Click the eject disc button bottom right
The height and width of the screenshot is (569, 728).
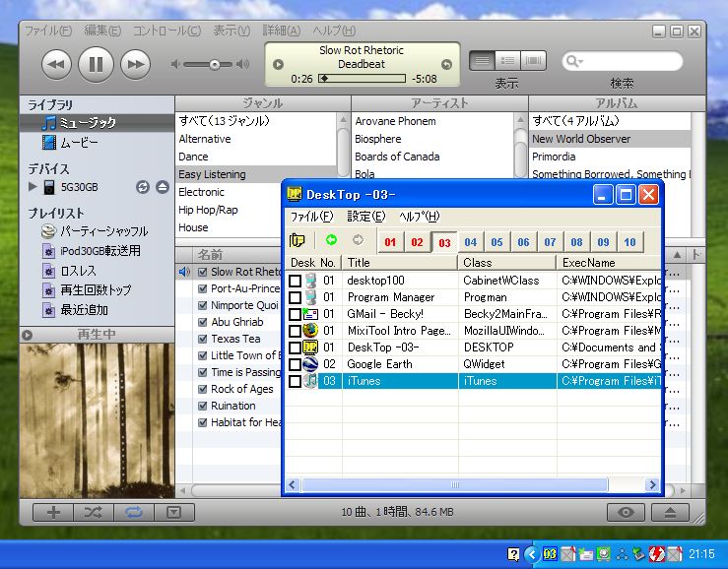click(x=670, y=512)
